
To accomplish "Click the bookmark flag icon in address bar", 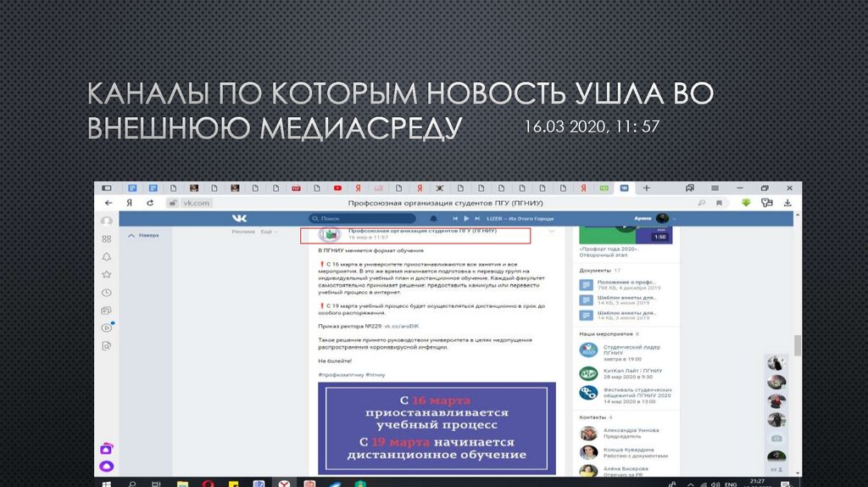I will click(719, 203).
